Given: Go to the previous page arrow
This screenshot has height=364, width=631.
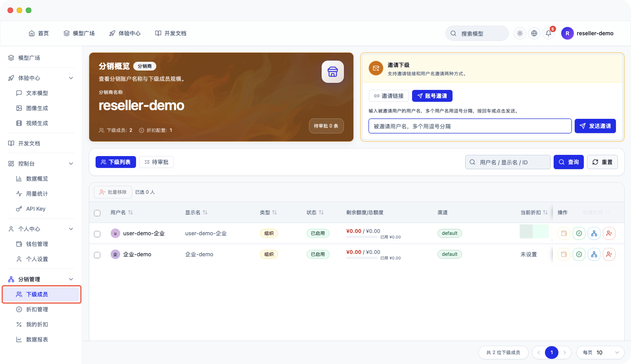Looking at the screenshot, I should [x=539, y=353].
